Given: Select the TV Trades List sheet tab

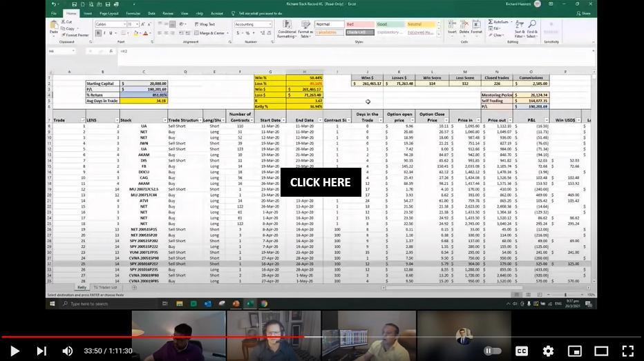Looking at the screenshot, I should [105, 288].
